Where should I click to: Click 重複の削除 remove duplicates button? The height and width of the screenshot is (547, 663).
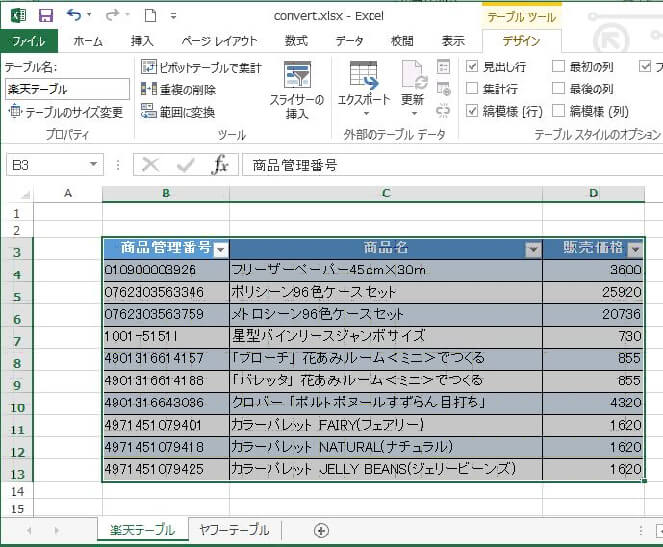[179, 89]
